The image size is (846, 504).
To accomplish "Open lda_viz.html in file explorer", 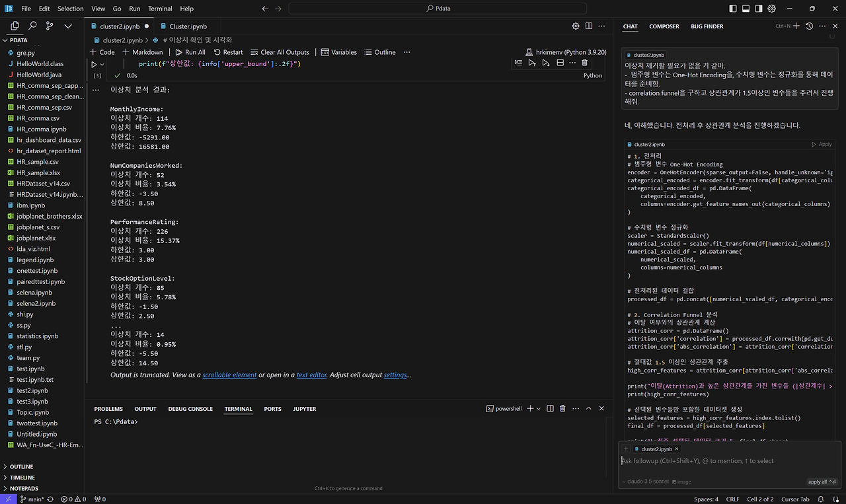I will click(x=33, y=249).
